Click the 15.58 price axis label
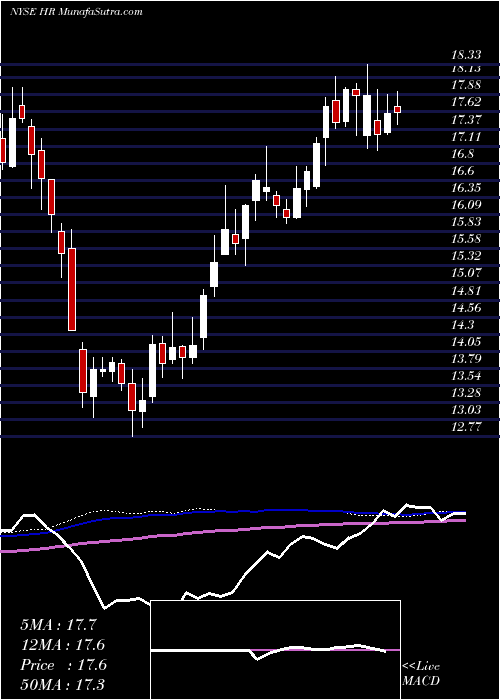Screen dimensions: 500x700 pyautogui.click(x=466, y=239)
